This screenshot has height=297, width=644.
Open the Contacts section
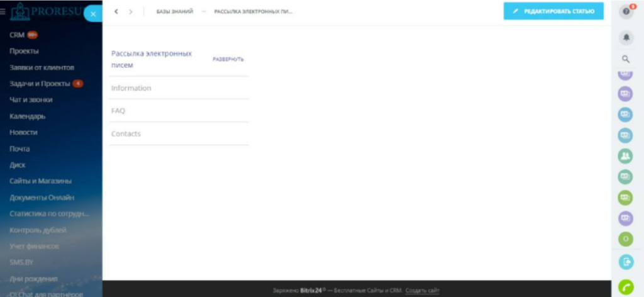coord(126,134)
